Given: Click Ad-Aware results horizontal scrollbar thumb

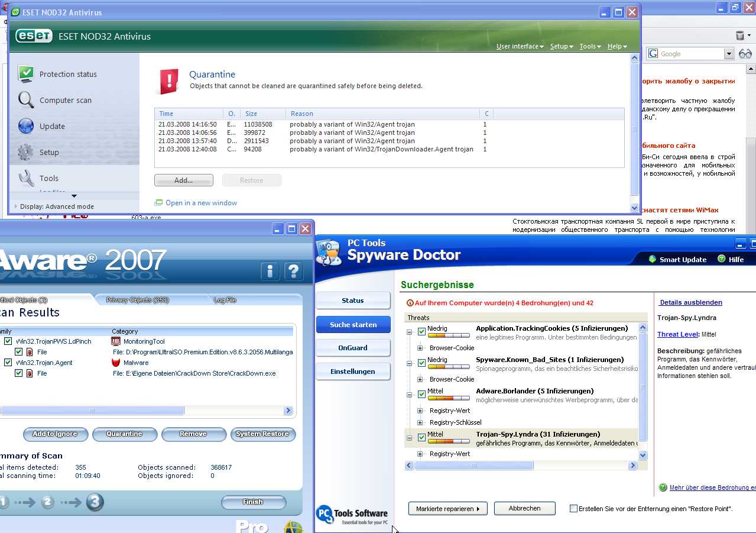Looking at the screenshot, I should click(x=92, y=411).
